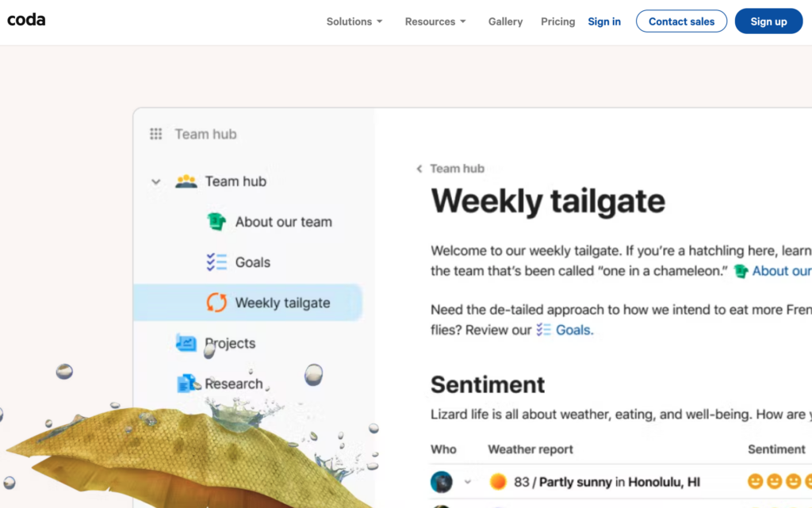Viewport: 812px width, 508px height.
Task: Collapse the Team hub section chevron
Action: (x=156, y=182)
